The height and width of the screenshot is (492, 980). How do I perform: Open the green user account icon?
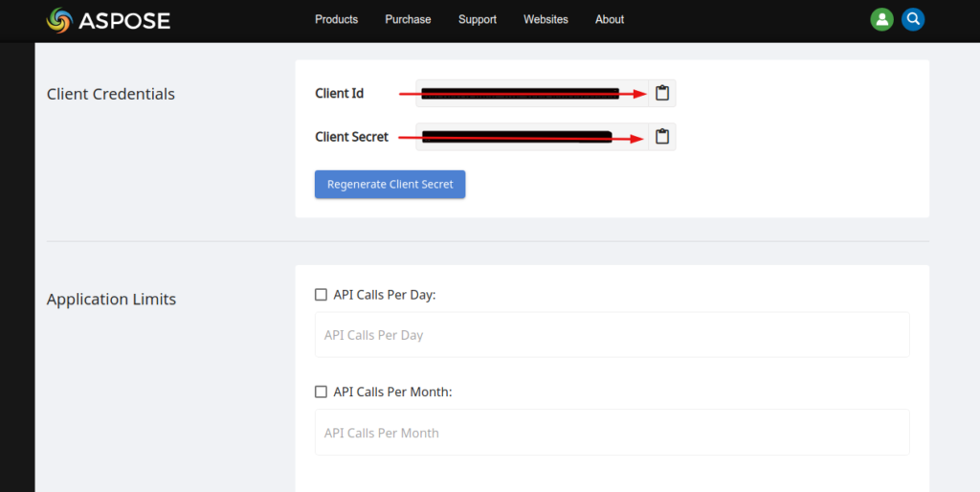pos(881,19)
